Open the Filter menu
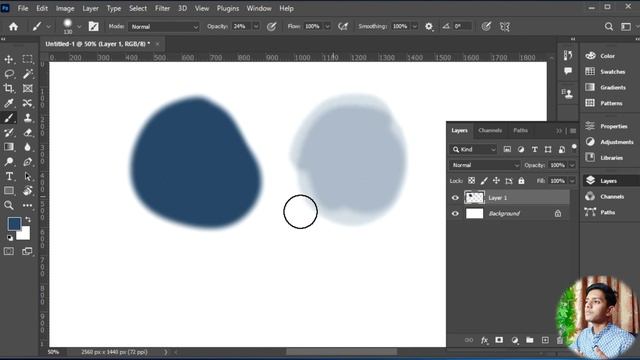The width and height of the screenshot is (640, 360). [x=162, y=8]
